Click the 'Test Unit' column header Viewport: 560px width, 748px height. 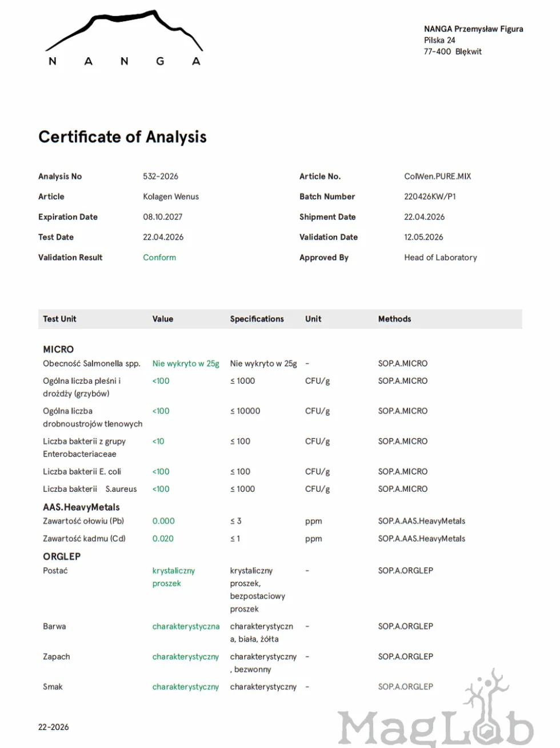click(x=59, y=319)
